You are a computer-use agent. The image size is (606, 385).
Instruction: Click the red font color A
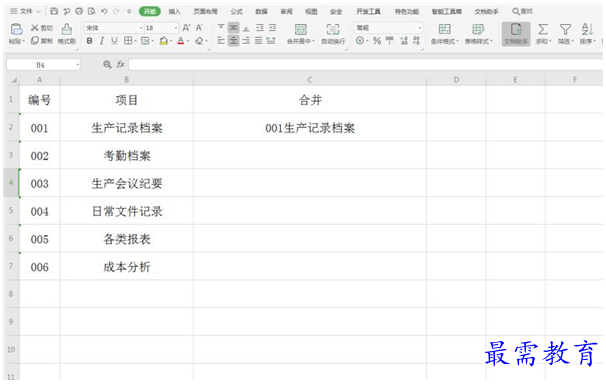180,41
